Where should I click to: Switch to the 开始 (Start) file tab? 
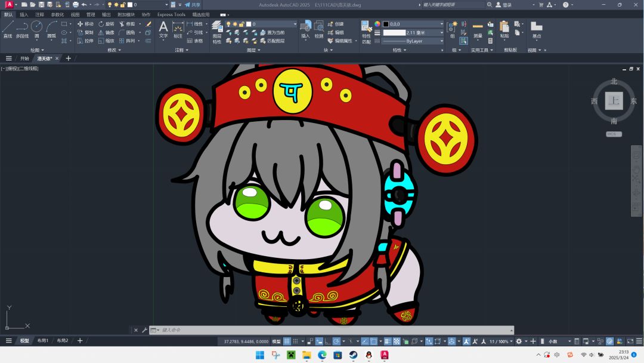(x=24, y=59)
